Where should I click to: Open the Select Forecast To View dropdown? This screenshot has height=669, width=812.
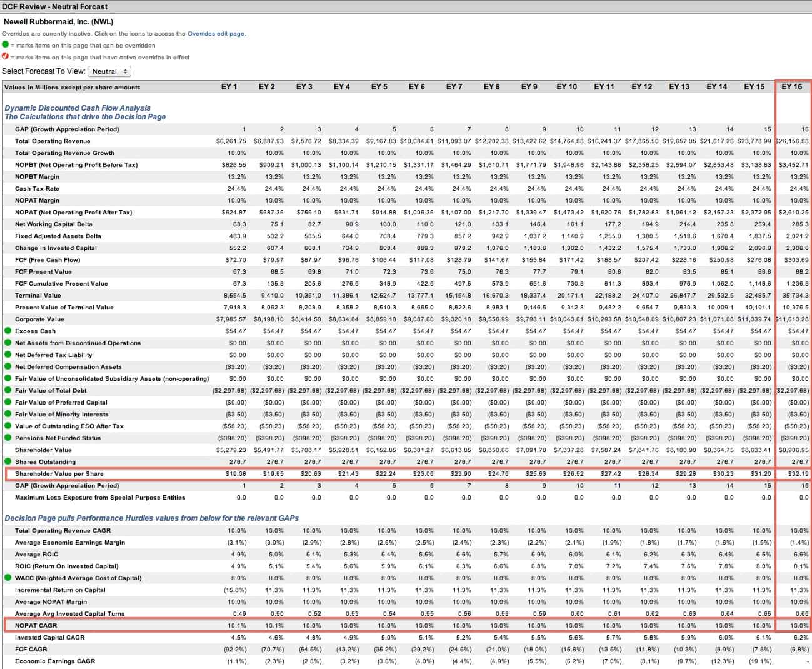click(x=109, y=71)
